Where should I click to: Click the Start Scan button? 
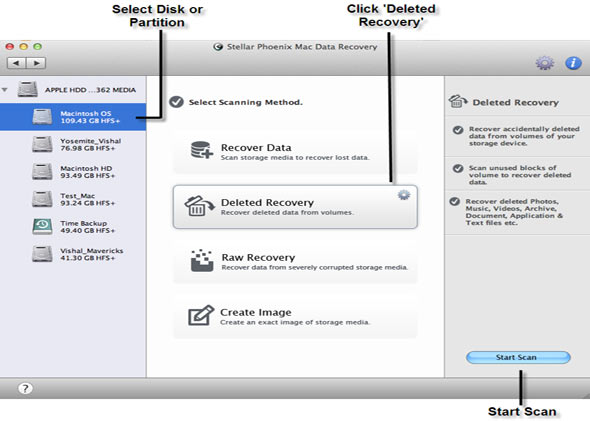pos(518,357)
